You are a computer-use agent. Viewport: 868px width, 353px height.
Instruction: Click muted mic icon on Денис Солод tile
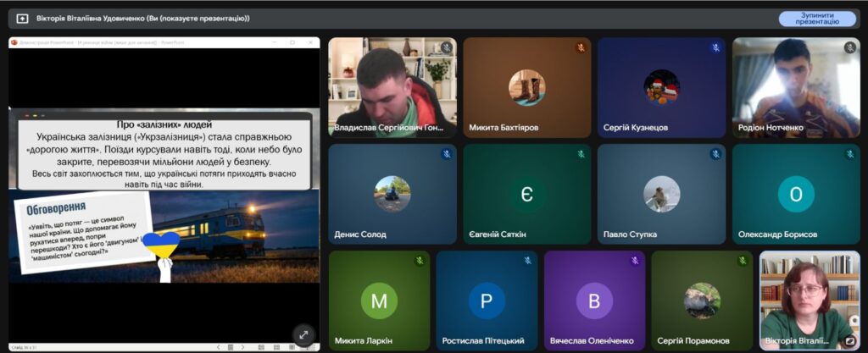[x=446, y=155]
